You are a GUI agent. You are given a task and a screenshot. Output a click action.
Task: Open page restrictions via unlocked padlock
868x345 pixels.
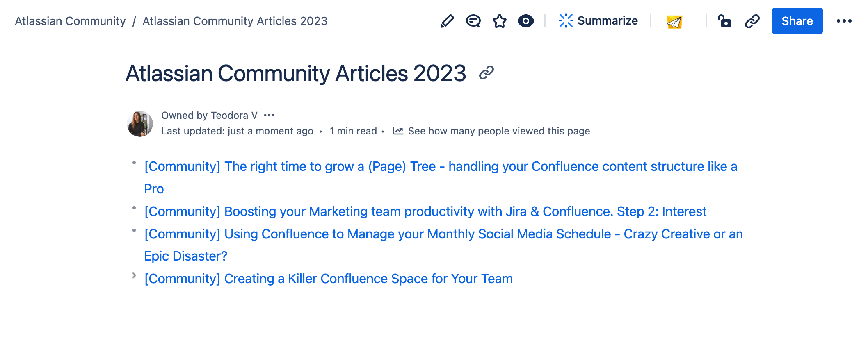coord(724,21)
